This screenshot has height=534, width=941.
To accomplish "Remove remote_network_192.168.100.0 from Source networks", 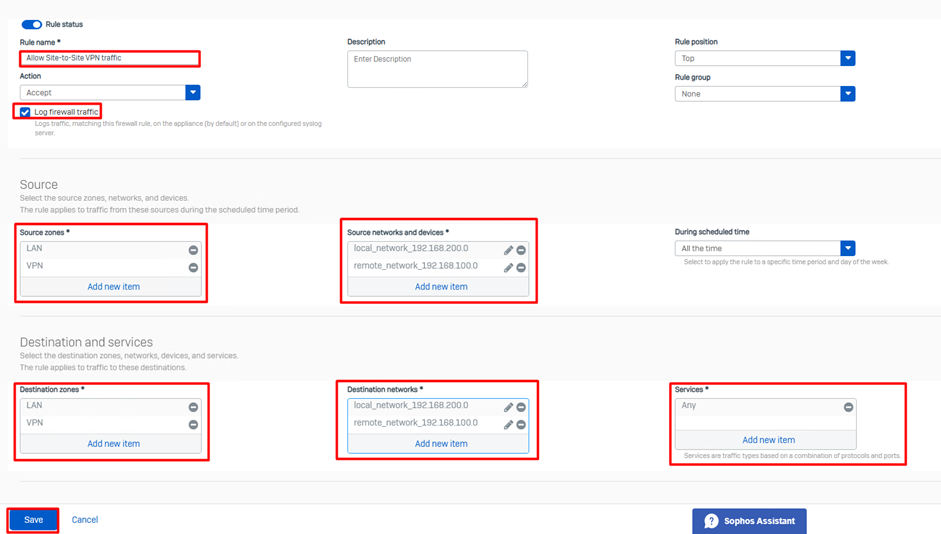I will [521, 268].
